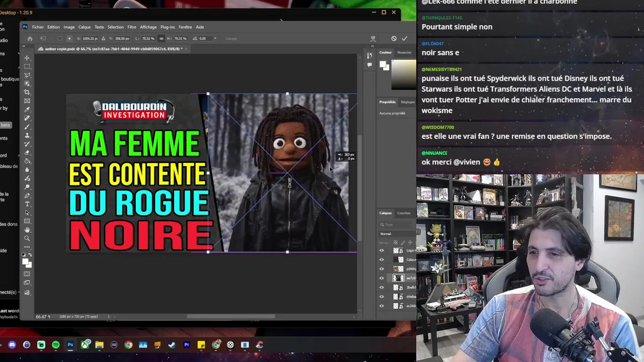Pick a color in the Couleur panel field
644x362 pixels.
tap(404, 74)
